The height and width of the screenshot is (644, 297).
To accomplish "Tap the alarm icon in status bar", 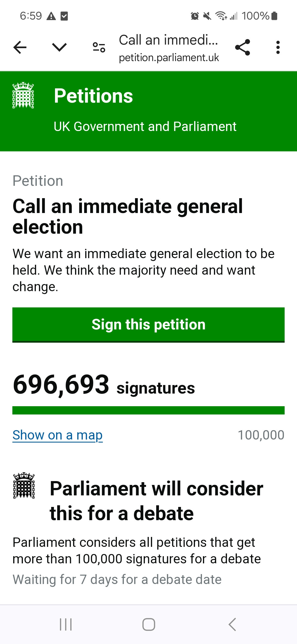I will pos(195,16).
